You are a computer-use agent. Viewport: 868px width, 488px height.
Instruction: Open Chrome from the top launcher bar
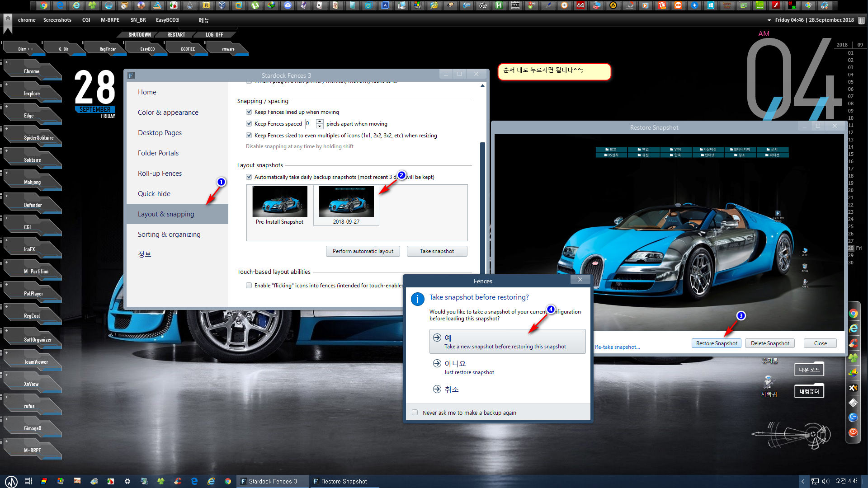tap(44, 5)
